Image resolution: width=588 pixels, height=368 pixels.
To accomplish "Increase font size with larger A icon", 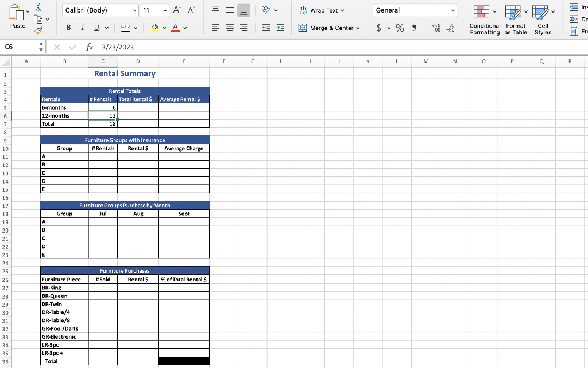I will pos(177,10).
